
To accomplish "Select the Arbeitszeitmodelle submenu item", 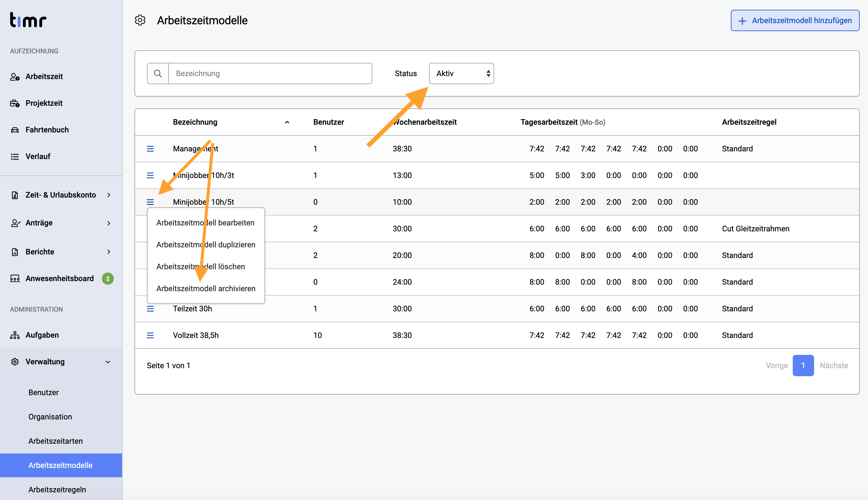I will click(61, 465).
